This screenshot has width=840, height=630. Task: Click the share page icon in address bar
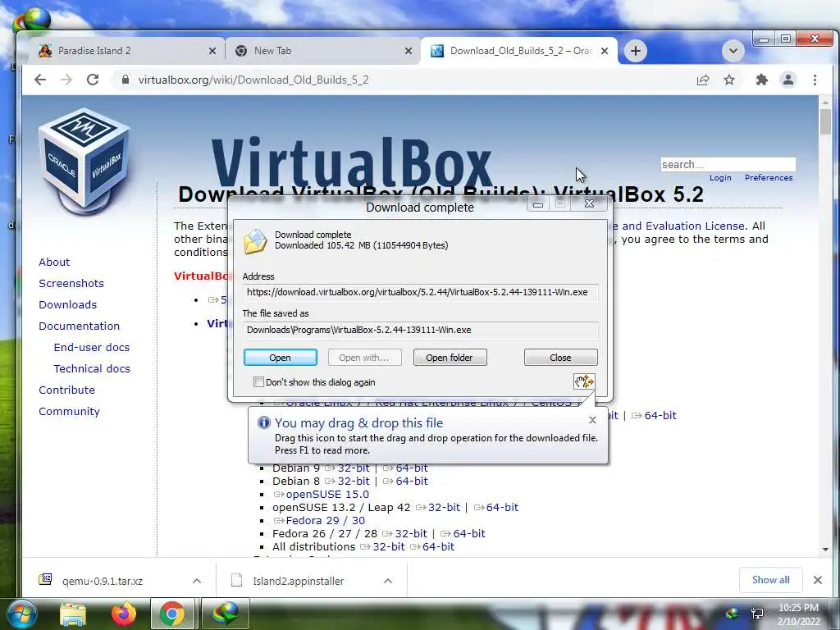[x=703, y=80]
